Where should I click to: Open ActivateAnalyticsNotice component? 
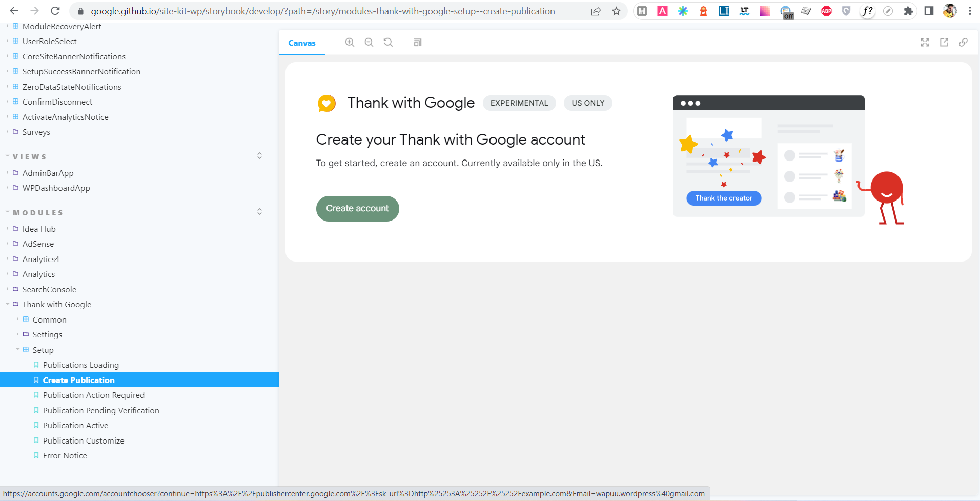point(66,117)
